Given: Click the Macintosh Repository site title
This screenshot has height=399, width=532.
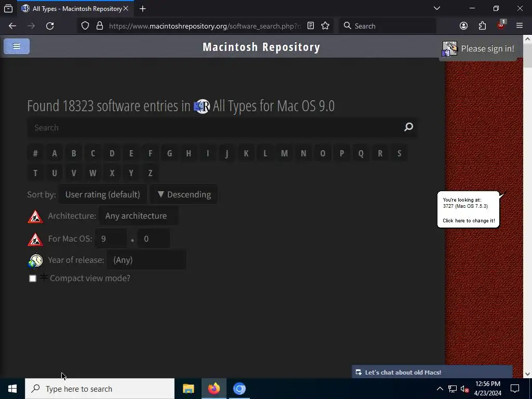Looking at the screenshot, I should tap(261, 47).
